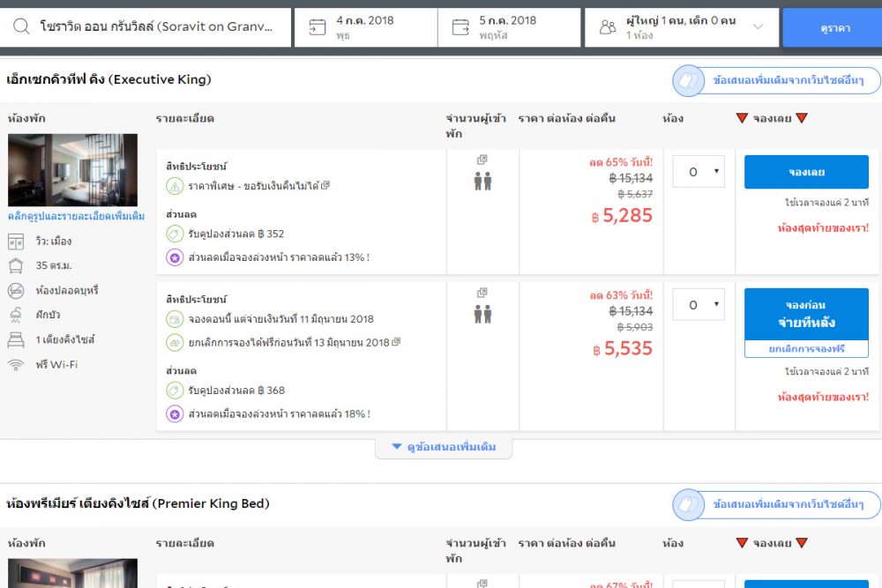Click the 13% advance discount purple icon
This screenshot has width=882, height=588.
(175, 257)
